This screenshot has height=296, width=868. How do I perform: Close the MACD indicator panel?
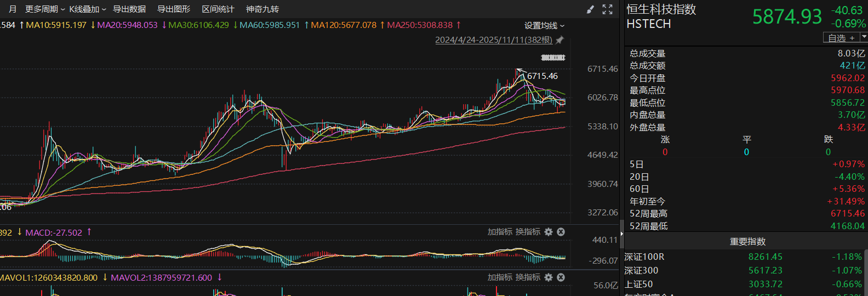(x=561, y=232)
